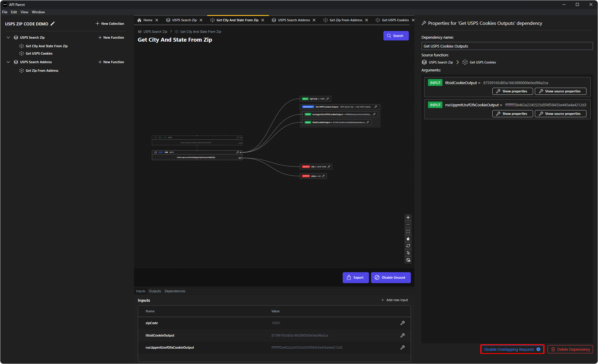The image size is (598, 364).
Task: Toggle the canvas control below refresh layout
Action: point(408,253)
